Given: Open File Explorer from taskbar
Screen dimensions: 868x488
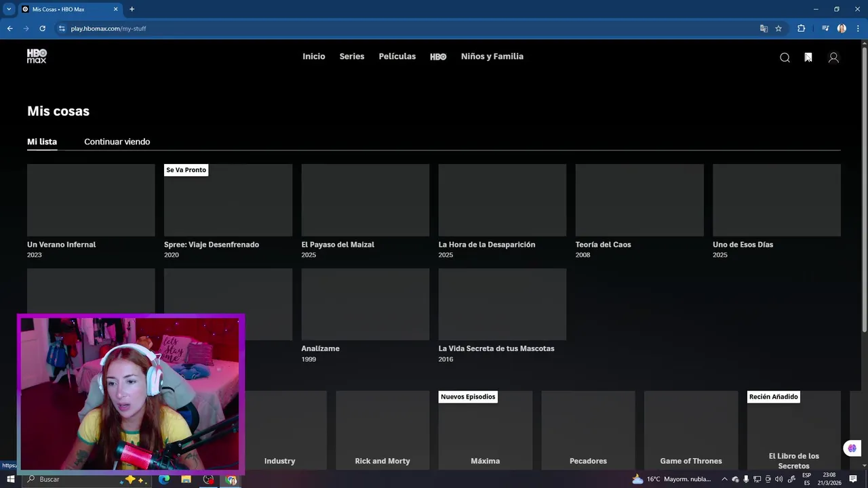Looking at the screenshot, I should click(186, 479).
